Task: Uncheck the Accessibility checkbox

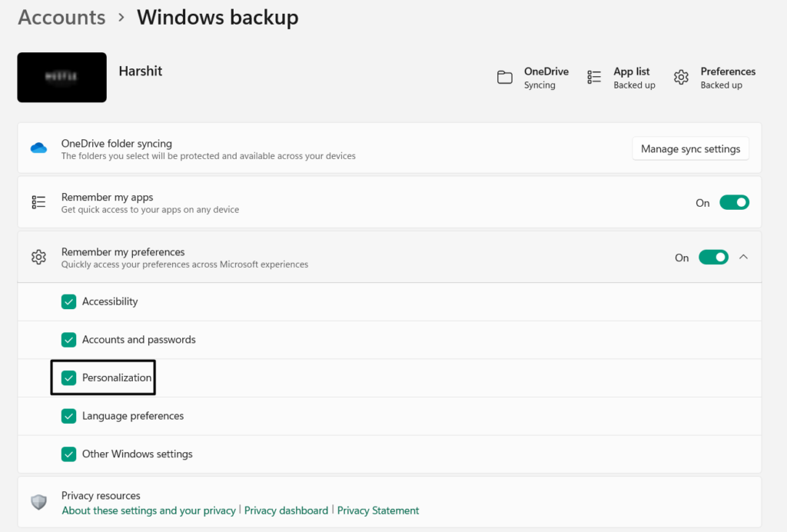Action: 69,302
